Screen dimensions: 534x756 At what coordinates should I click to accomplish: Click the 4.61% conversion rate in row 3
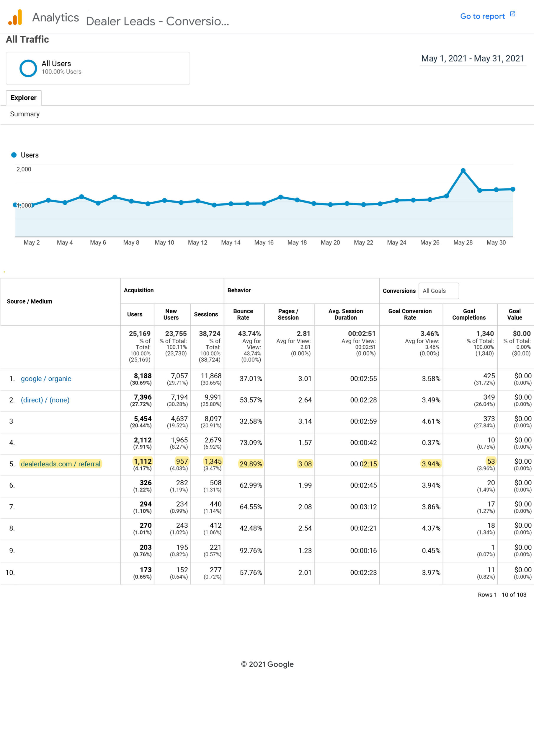click(x=431, y=421)
